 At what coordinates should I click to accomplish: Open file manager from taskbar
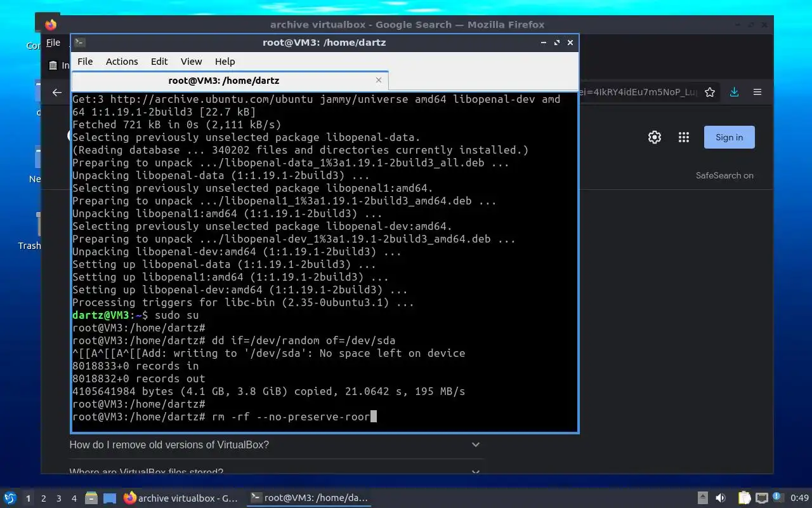tap(91, 498)
